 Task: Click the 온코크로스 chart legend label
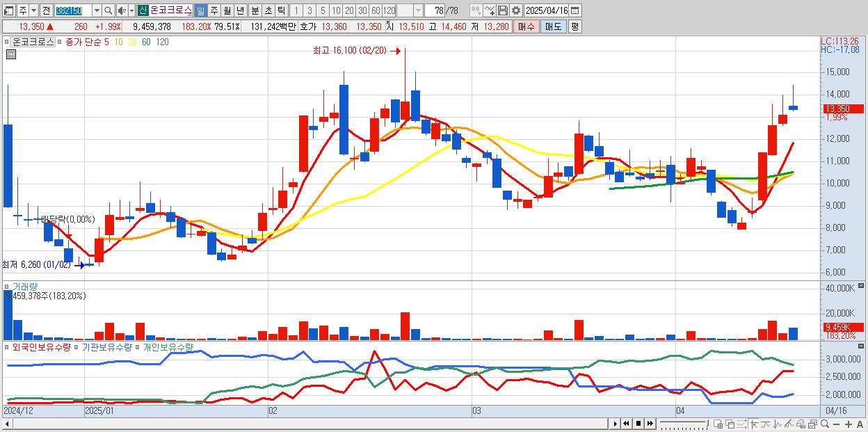coord(34,42)
